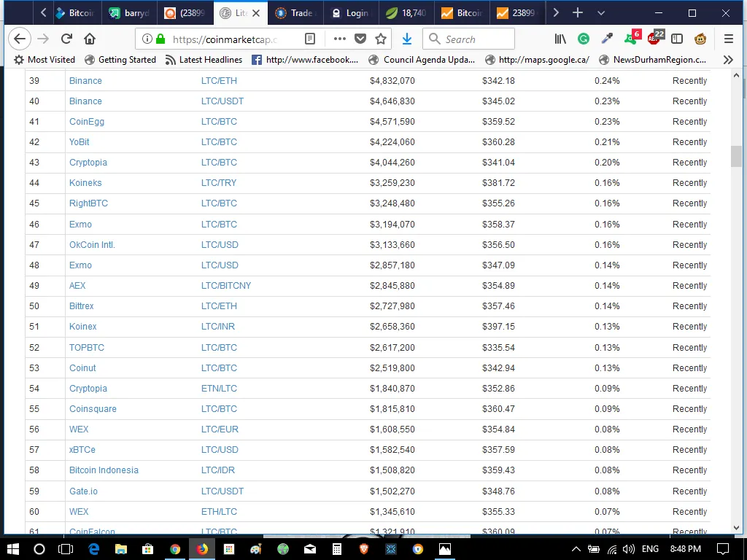This screenshot has height=560, width=747.
Task: Show more bookmarks with the double chevron
Action: tap(727, 60)
